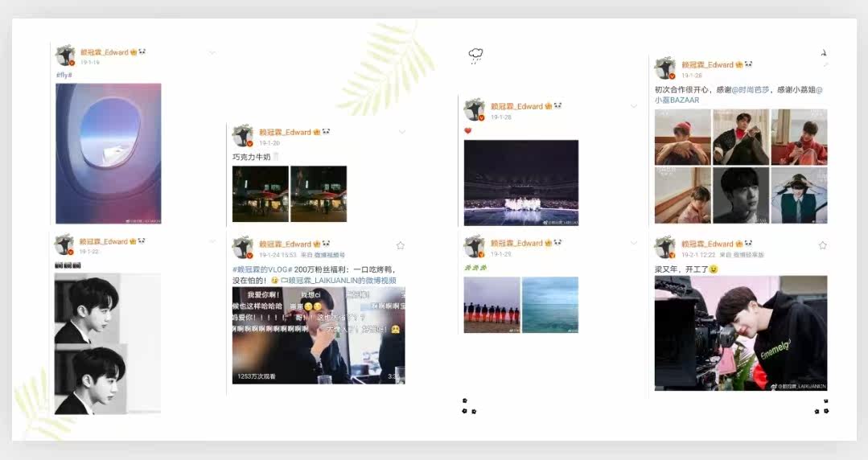868x460 pixels.
Task: Open the #fly# hashtag
Action: pos(64,75)
